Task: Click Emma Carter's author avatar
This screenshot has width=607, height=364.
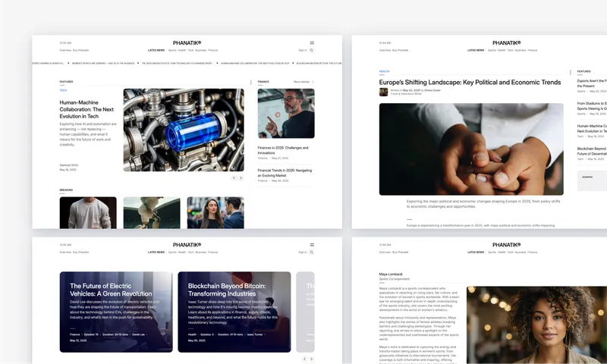Action: (384, 92)
